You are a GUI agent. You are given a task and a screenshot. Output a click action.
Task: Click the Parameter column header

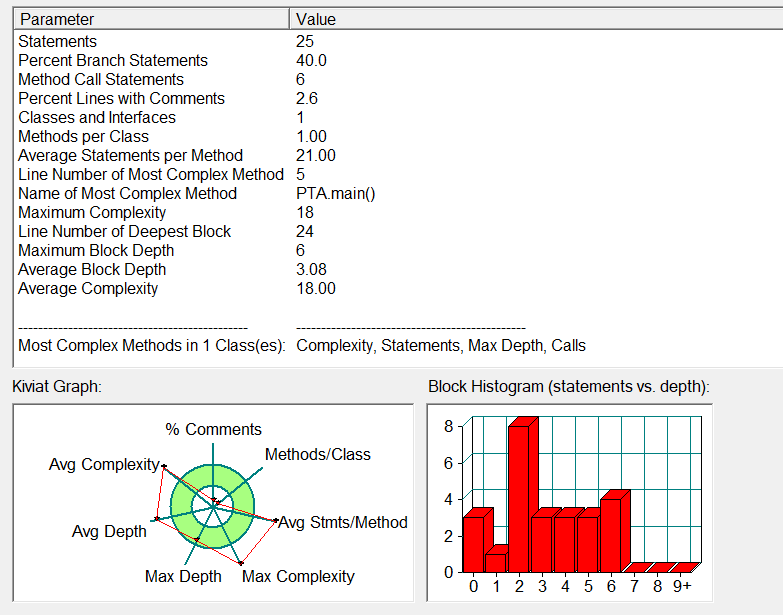pyautogui.click(x=152, y=19)
